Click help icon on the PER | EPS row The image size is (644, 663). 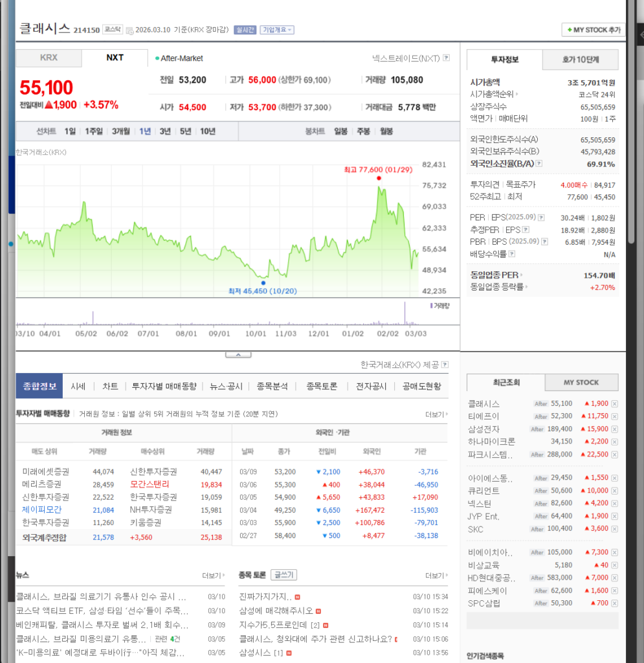pyautogui.click(x=541, y=218)
